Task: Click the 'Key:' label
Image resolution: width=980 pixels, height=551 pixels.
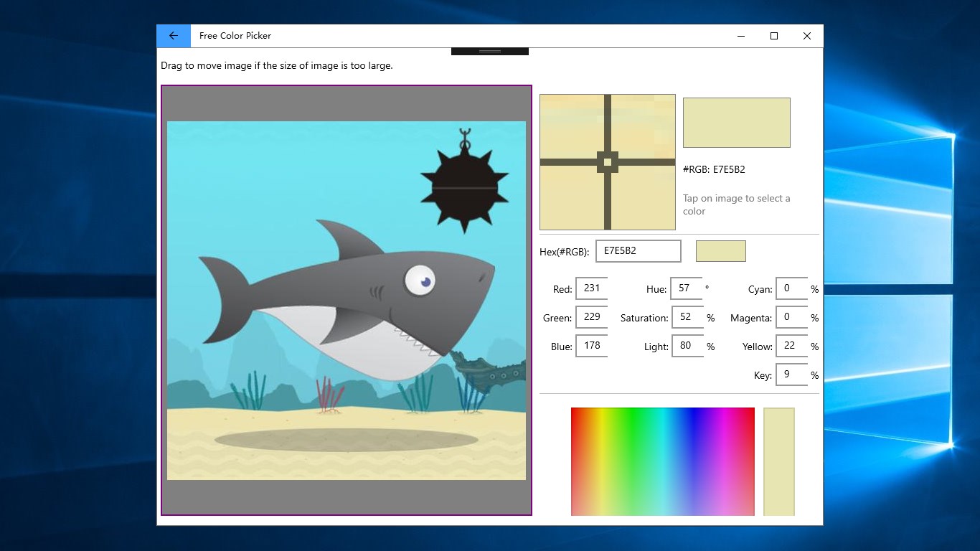Action: 763,376
